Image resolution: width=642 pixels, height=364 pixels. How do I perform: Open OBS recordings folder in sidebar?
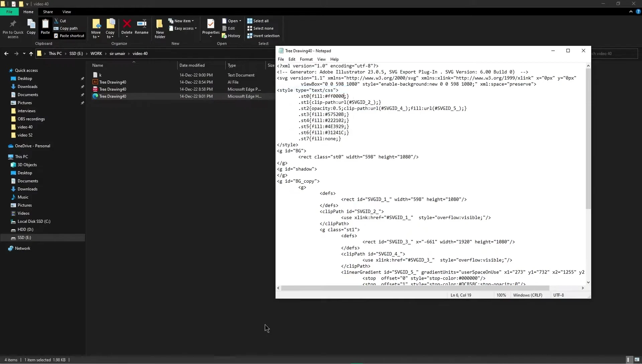pyautogui.click(x=31, y=119)
